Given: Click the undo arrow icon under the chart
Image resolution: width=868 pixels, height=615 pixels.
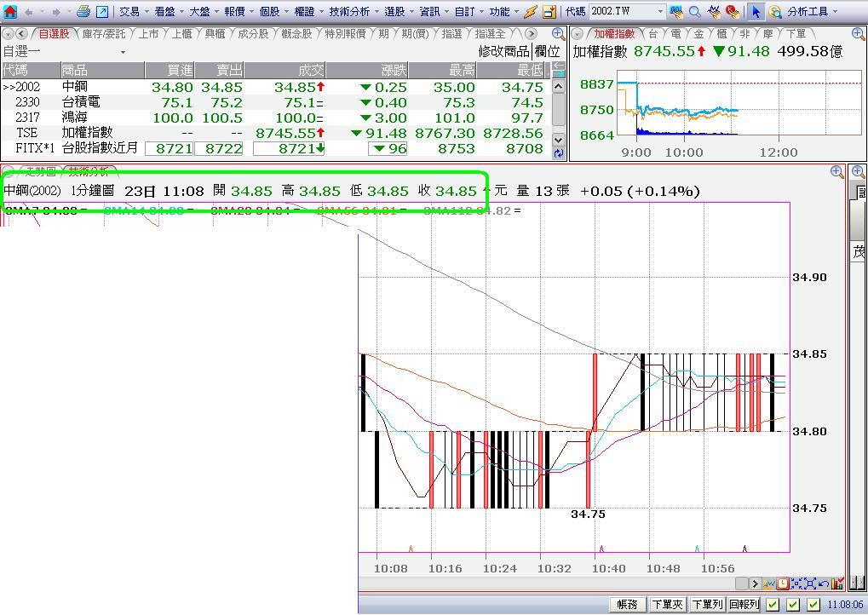Looking at the screenshot, I should click(823, 583).
